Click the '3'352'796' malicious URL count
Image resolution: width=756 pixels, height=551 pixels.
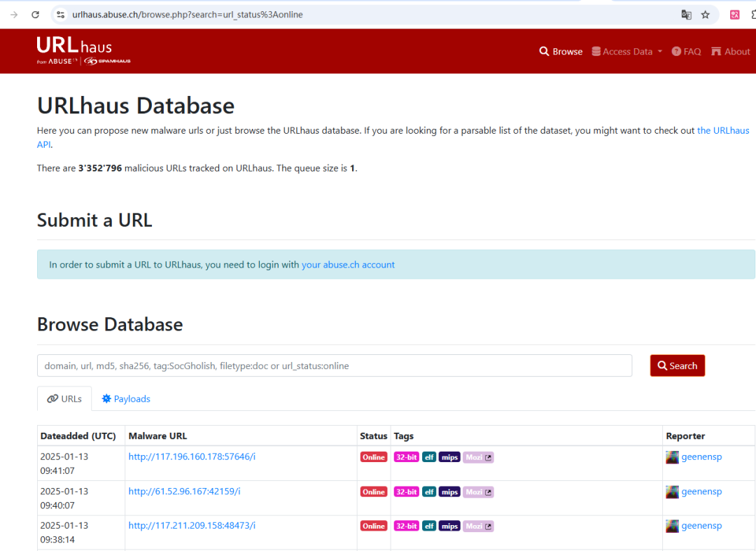tap(100, 168)
